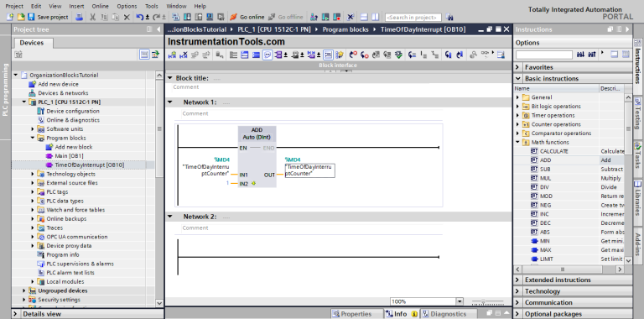Collapse Network 1
Screen dimensions: 644x319
[169, 102]
